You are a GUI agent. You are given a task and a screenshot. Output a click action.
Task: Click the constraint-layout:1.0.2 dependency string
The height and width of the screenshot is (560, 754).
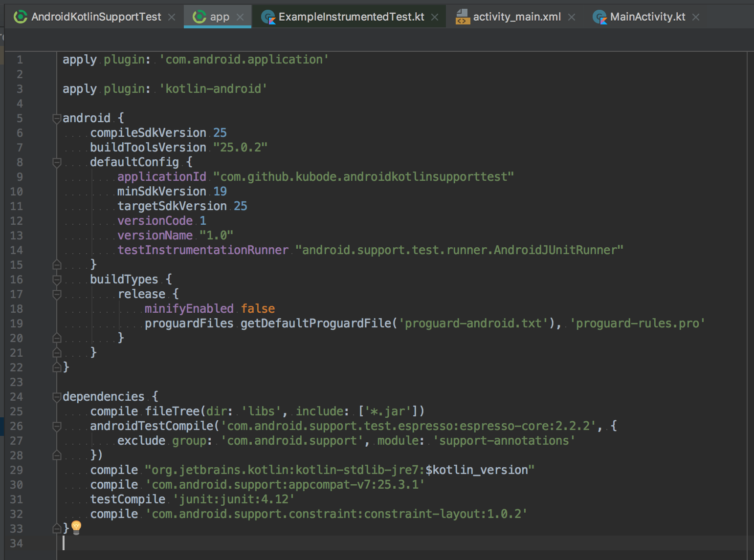pos(336,514)
